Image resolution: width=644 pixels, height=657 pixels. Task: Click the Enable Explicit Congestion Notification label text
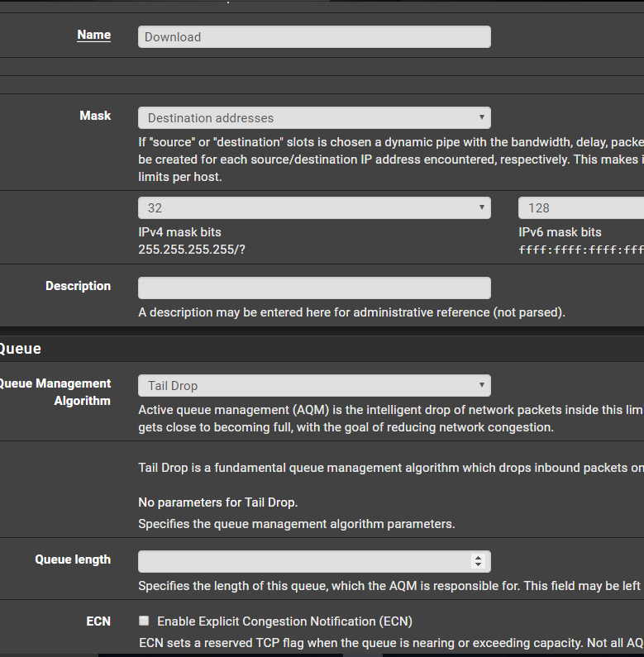(x=284, y=621)
